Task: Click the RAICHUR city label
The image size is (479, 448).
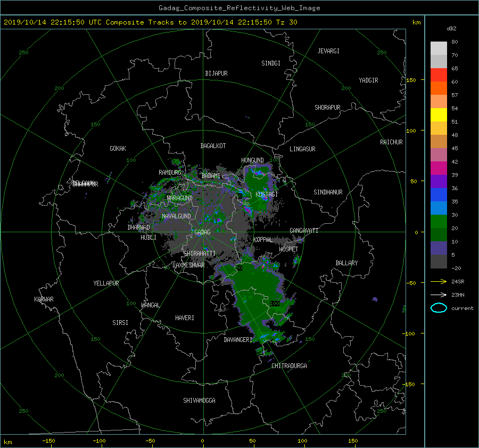Action: coord(391,142)
